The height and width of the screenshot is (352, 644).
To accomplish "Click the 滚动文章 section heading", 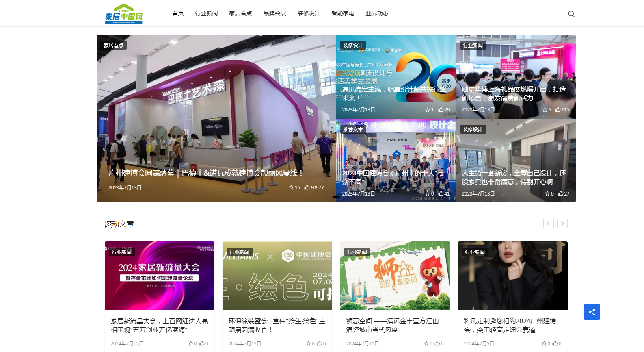I will (x=119, y=224).
